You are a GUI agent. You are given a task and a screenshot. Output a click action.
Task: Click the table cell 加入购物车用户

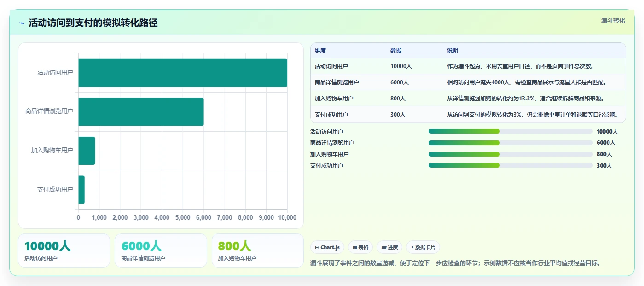click(x=334, y=99)
